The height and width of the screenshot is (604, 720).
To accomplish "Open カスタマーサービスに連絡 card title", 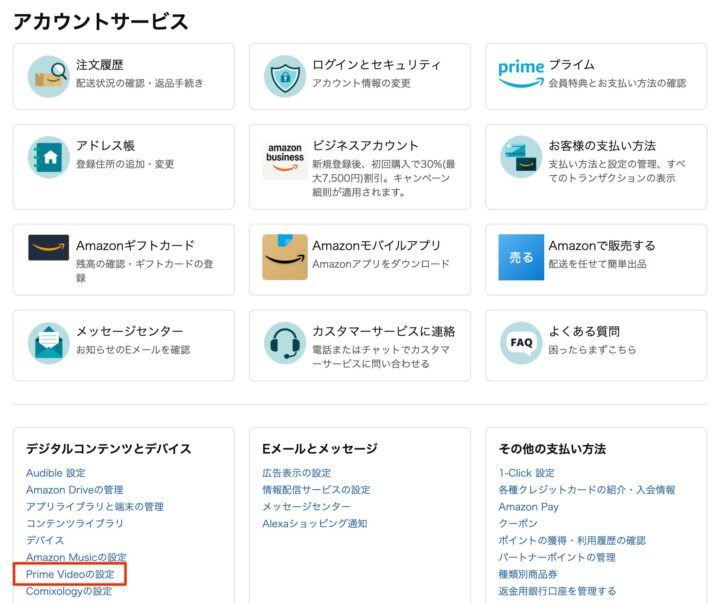I will click(x=383, y=331).
